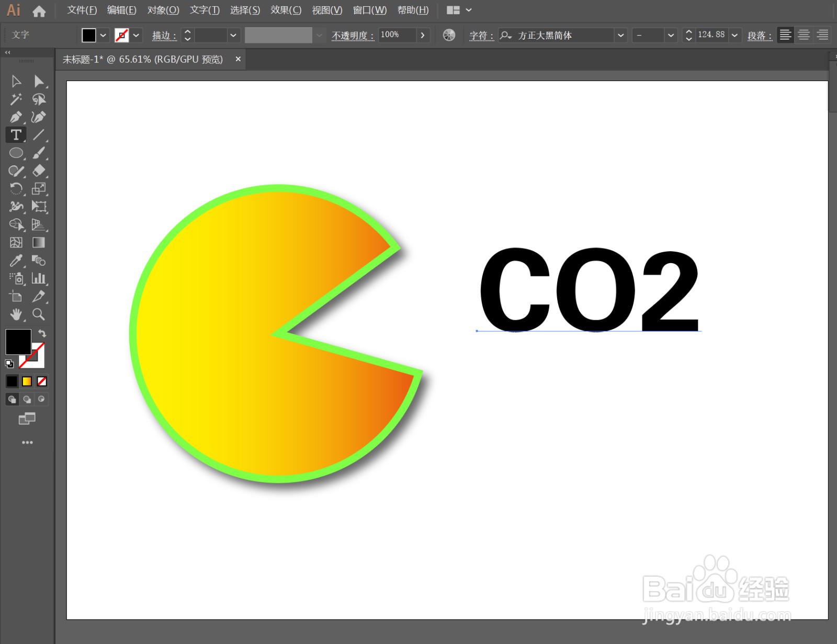The image size is (837, 644).
Task: Select the Column Graph tool
Action: point(39,278)
